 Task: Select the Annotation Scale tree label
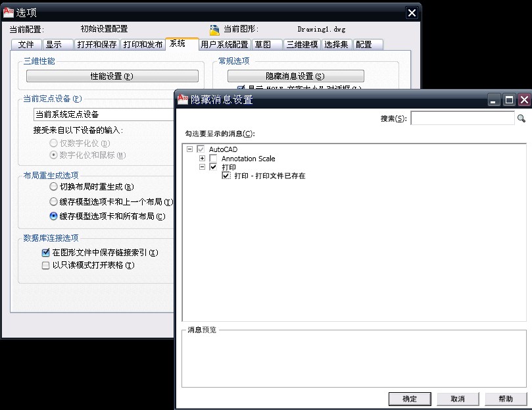248,159
